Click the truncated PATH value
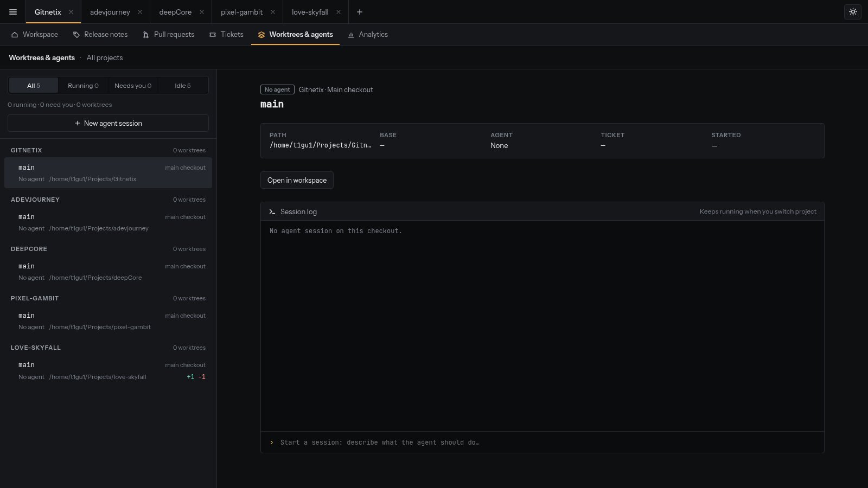The height and width of the screenshot is (488, 868). coord(321,145)
